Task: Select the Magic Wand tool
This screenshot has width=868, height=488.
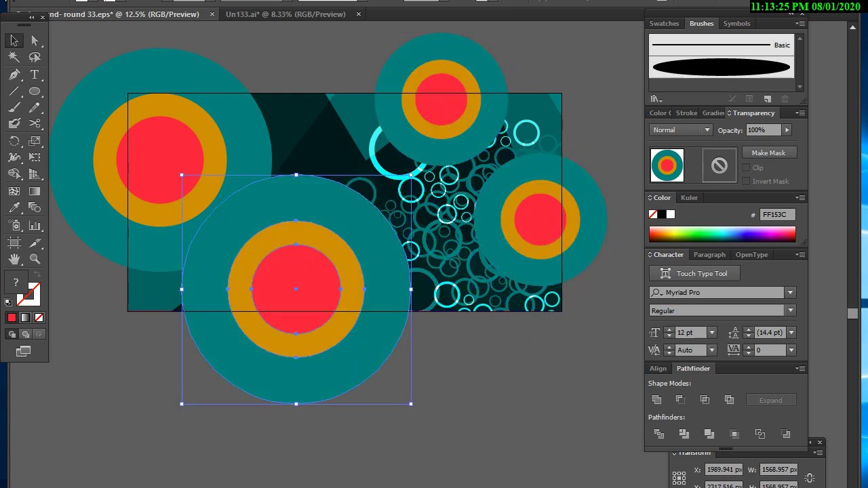Action: (x=14, y=58)
